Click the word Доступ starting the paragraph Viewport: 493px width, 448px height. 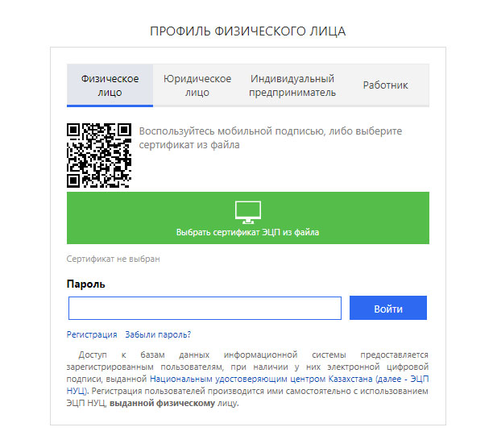coord(93,355)
